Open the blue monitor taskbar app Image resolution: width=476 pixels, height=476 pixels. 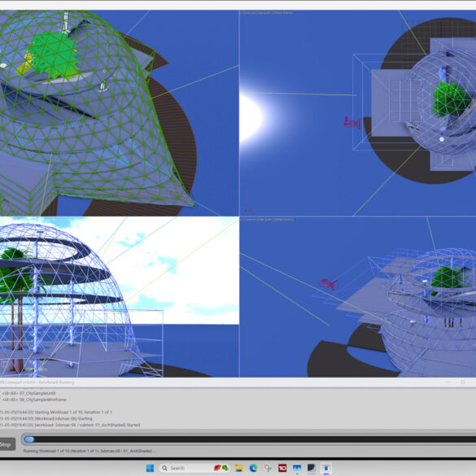(297, 468)
